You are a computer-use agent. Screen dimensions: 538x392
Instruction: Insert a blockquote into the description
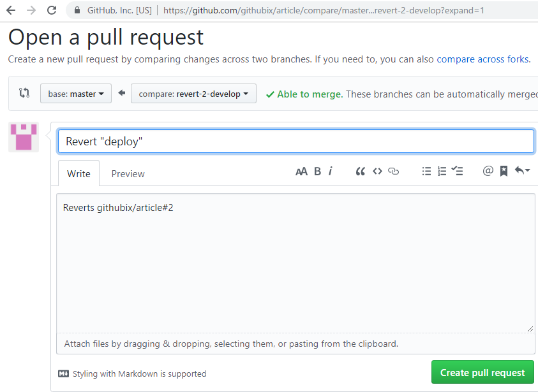point(360,171)
